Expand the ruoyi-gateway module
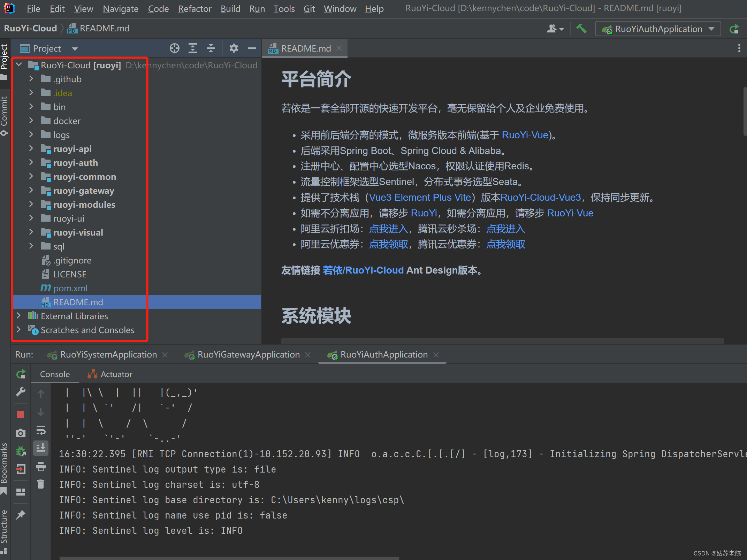 (31, 190)
